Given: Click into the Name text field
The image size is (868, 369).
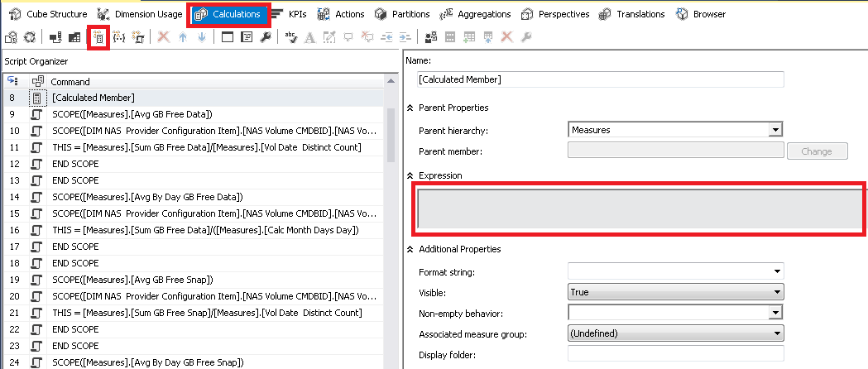Looking at the screenshot, I should pos(601,79).
